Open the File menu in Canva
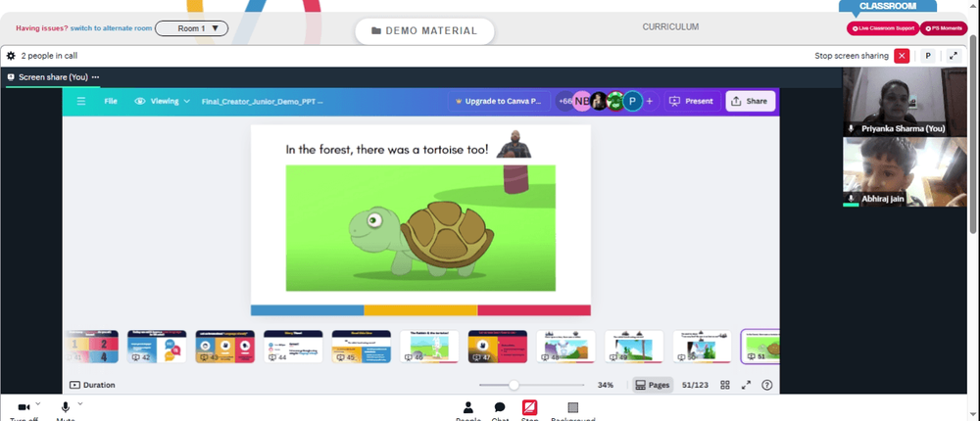Viewport: 980px width, 421px height. [x=111, y=101]
